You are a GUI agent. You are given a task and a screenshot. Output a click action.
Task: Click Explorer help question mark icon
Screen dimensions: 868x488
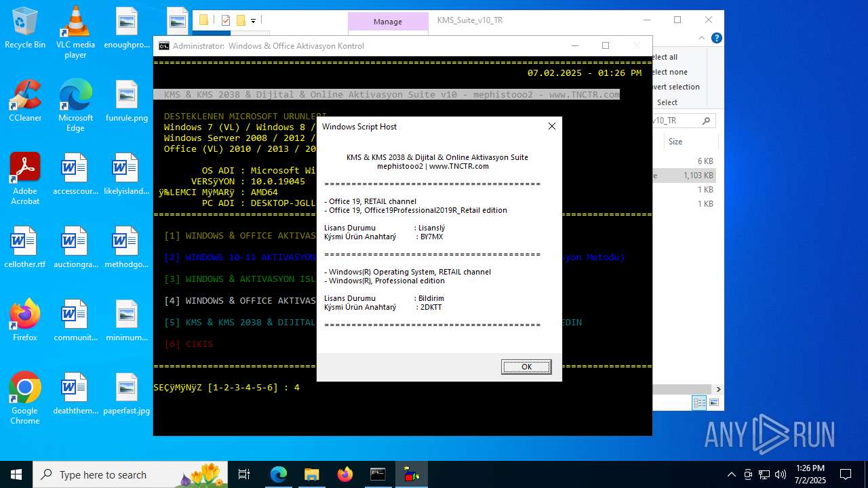[x=716, y=38]
